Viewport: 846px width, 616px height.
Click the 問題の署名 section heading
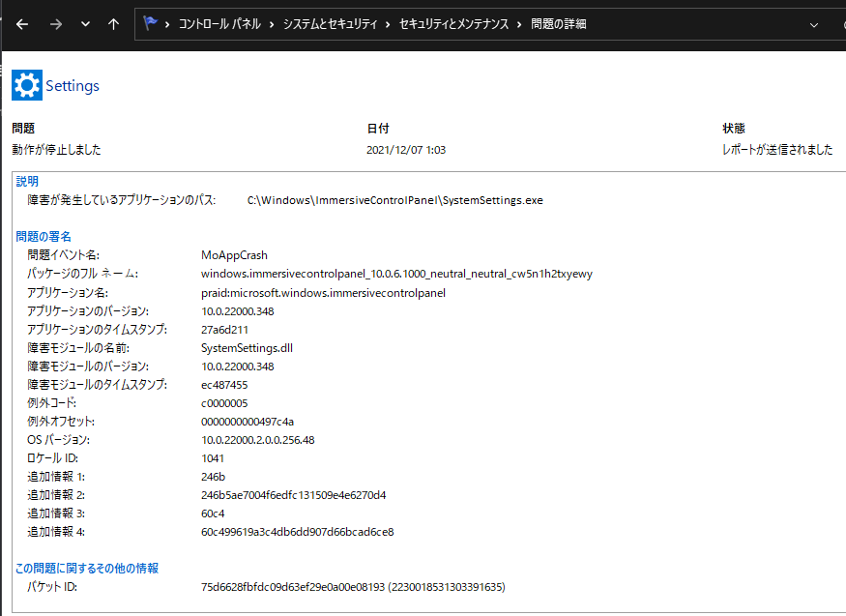pyautogui.click(x=44, y=236)
